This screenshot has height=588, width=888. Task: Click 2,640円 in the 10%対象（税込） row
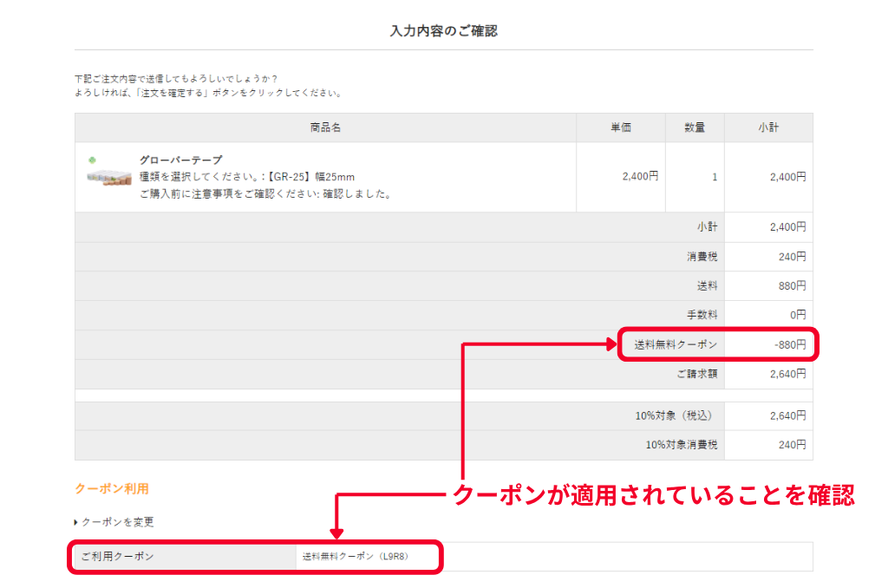point(787,415)
